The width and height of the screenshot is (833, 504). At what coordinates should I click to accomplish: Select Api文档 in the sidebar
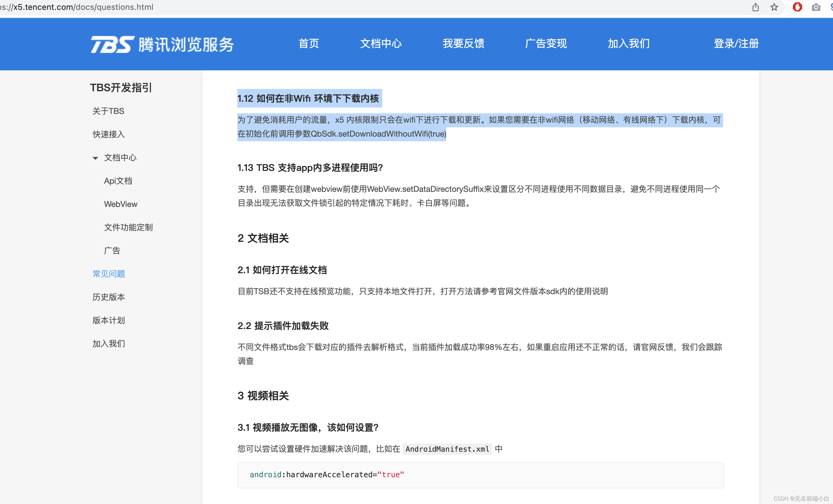pos(118,181)
